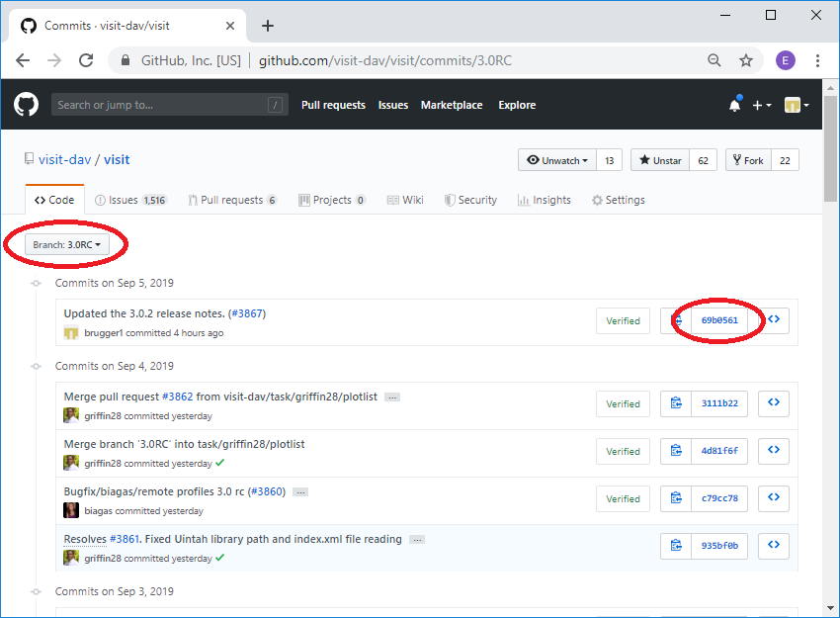Browse repository at commit 4d81f6f
Viewport: 840px width, 618px height.
[774, 451]
